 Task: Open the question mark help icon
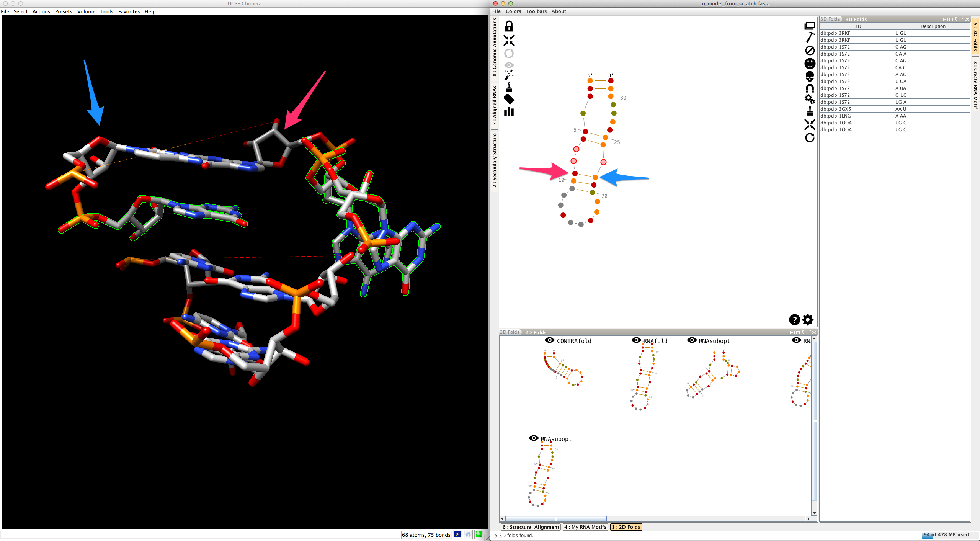tap(794, 320)
